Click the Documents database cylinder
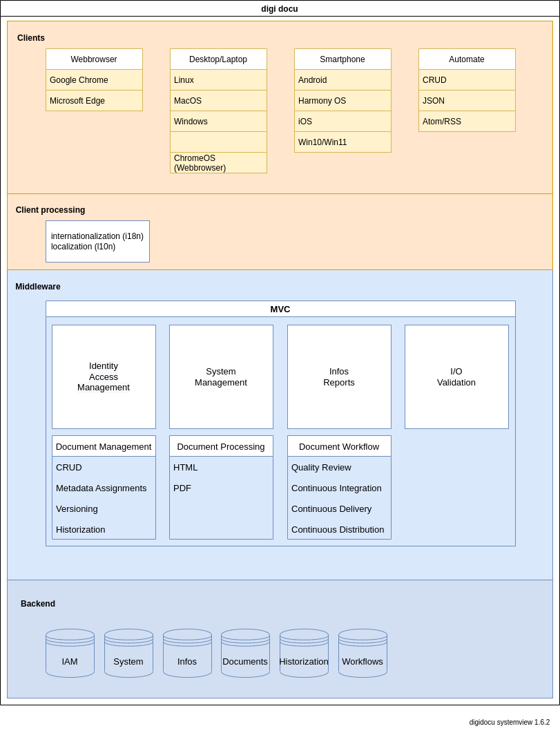 245,653
